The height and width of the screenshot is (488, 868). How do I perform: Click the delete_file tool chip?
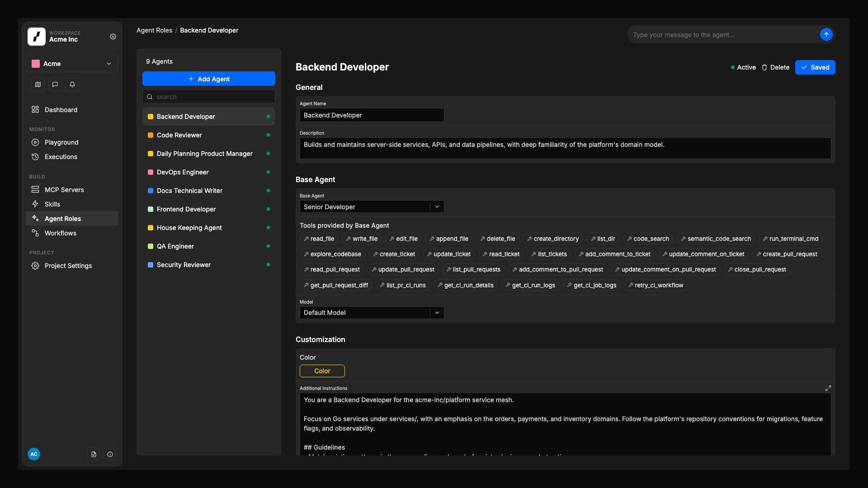tap(498, 239)
